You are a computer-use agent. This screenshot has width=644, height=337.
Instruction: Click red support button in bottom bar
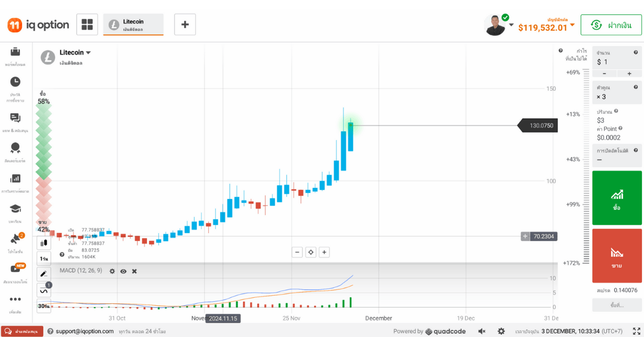tap(22, 331)
